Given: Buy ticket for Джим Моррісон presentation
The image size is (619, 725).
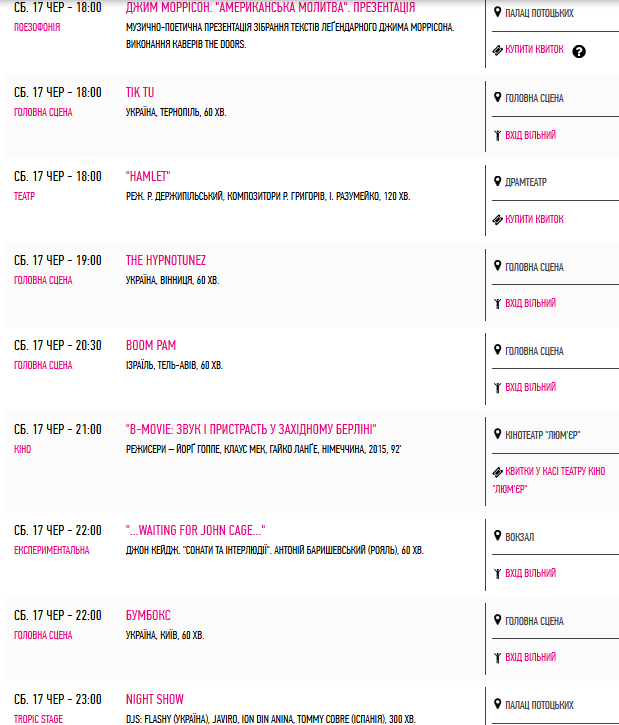Looking at the screenshot, I should pos(534,49).
